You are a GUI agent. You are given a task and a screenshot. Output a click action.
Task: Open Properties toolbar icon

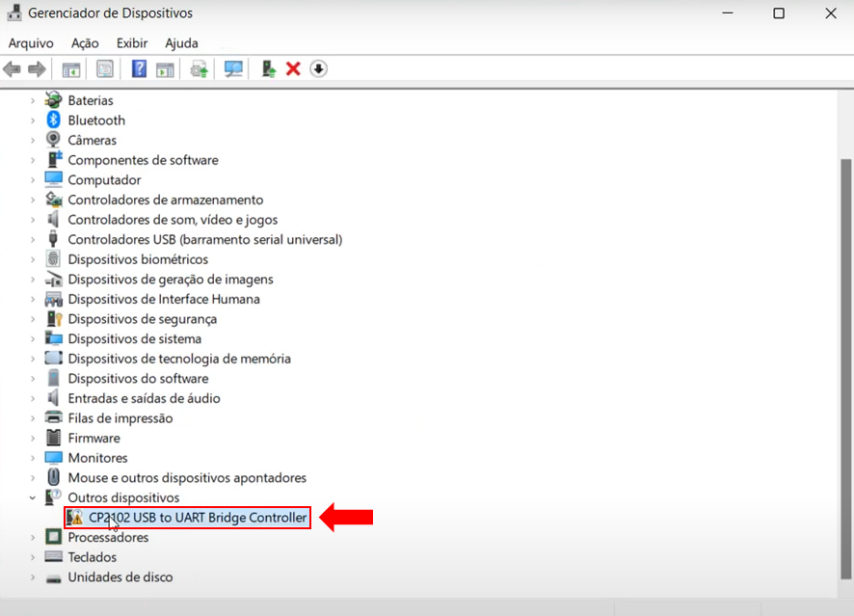pos(104,69)
